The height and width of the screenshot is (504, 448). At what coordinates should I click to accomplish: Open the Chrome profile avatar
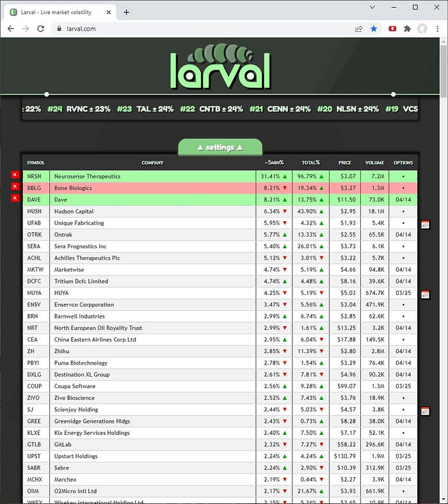[x=422, y=29]
